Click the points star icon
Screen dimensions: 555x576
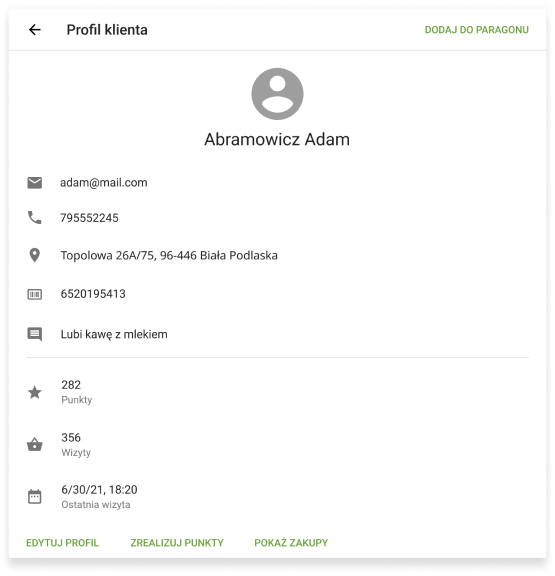pyautogui.click(x=35, y=392)
